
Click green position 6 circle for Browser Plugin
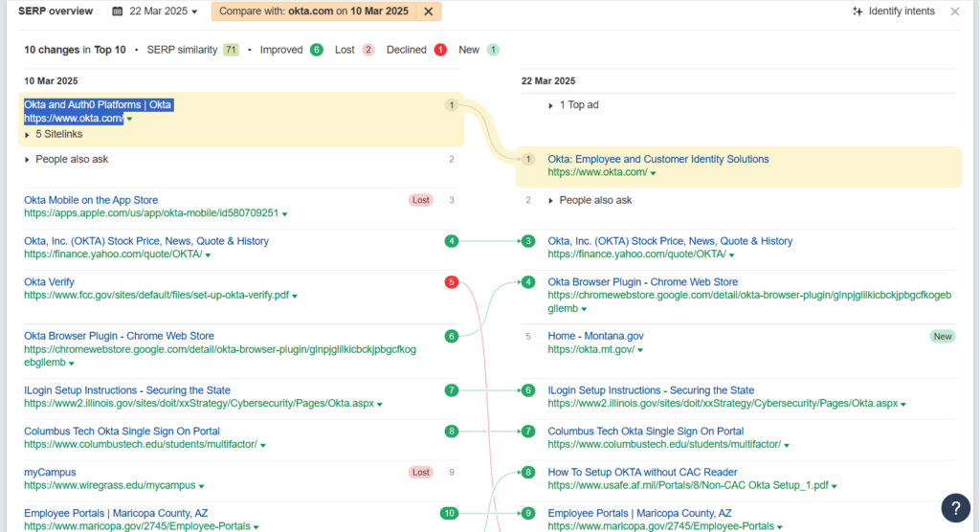click(x=452, y=337)
